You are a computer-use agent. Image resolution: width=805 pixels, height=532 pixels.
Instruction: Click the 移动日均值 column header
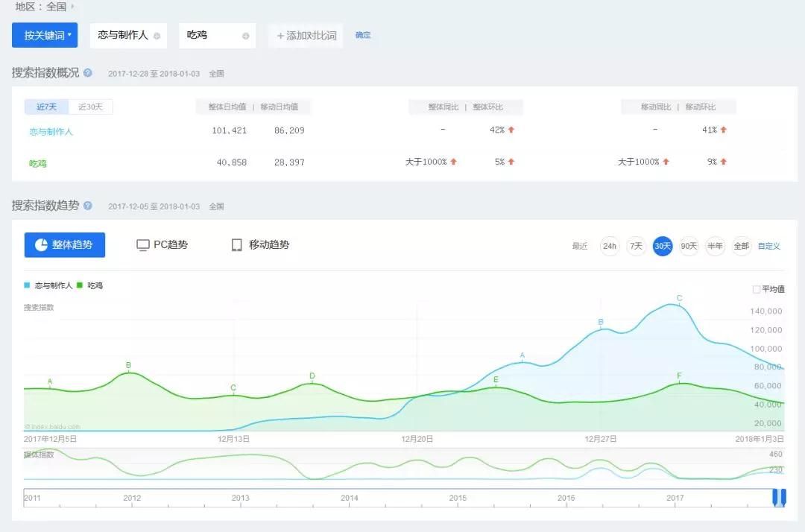tap(280, 107)
